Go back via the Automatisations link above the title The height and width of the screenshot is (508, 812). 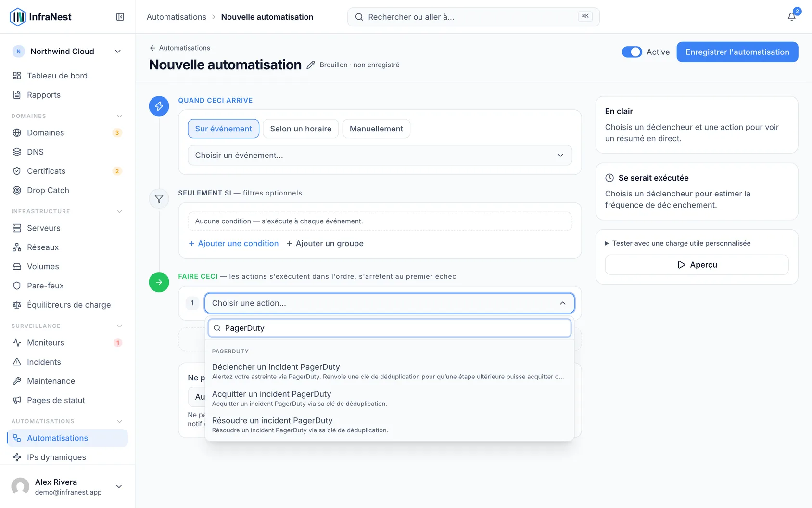click(x=179, y=48)
